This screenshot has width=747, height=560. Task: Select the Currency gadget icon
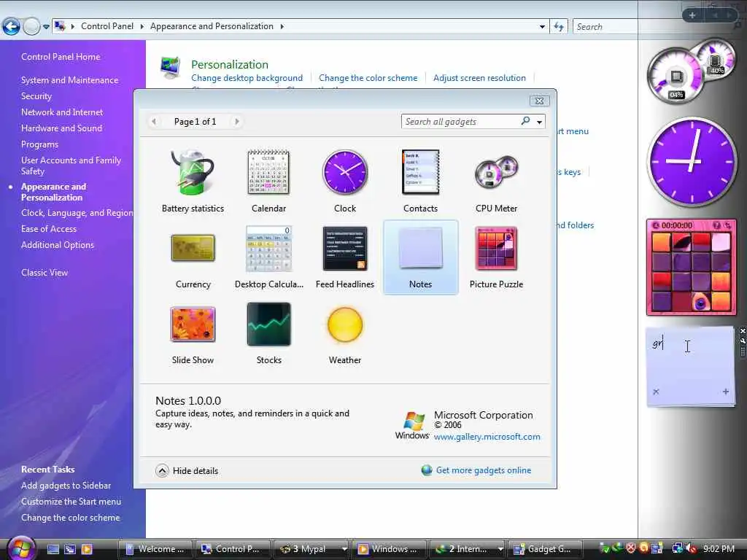tap(193, 248)
